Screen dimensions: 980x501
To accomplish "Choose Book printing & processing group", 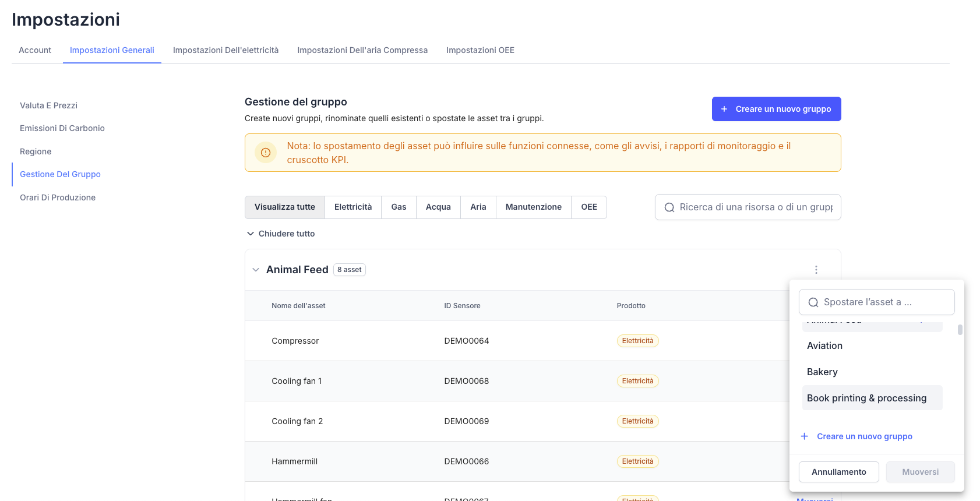I will pyautogui.click(x=866, y=398).
